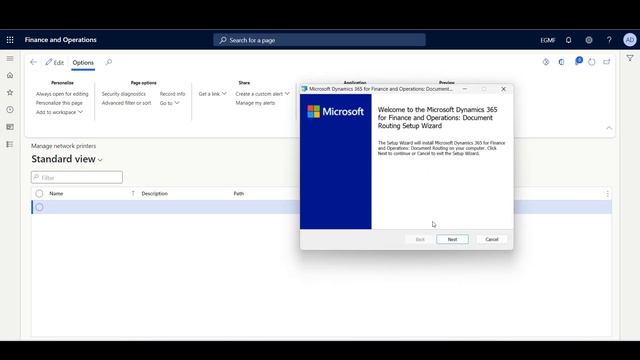Viewport: 640px width, 360px height.
Task: Click the back arrow in action pane
Action: coord(33,62)
